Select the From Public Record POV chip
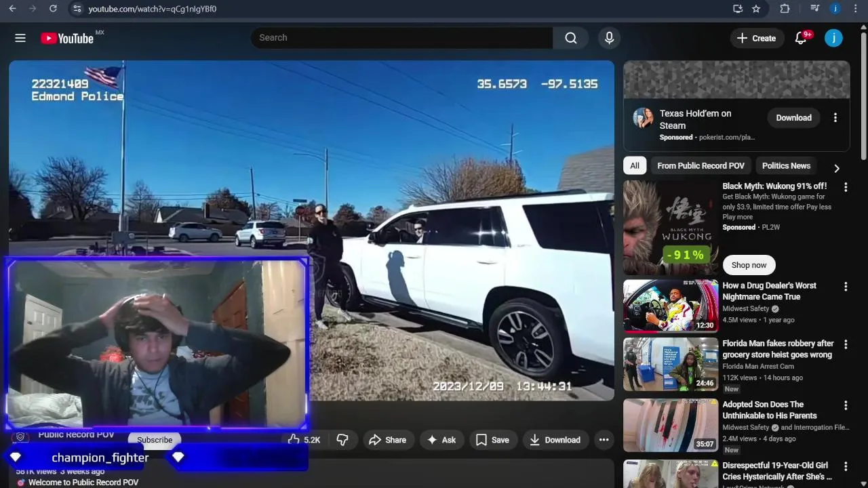The image size is (868, 488). (x=701, y=165)
